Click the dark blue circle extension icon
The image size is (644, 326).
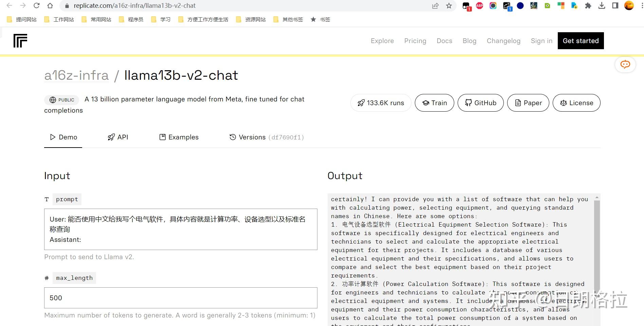[x=520, y=5]
